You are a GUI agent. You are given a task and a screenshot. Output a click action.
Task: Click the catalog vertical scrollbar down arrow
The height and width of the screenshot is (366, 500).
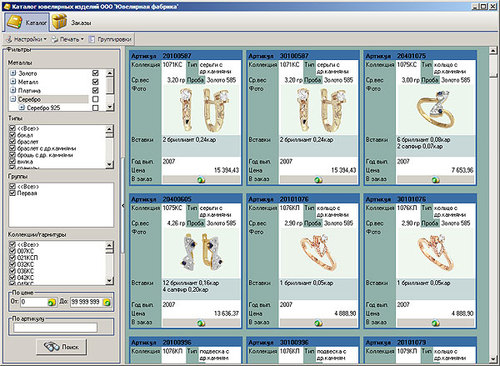[493, 359]
